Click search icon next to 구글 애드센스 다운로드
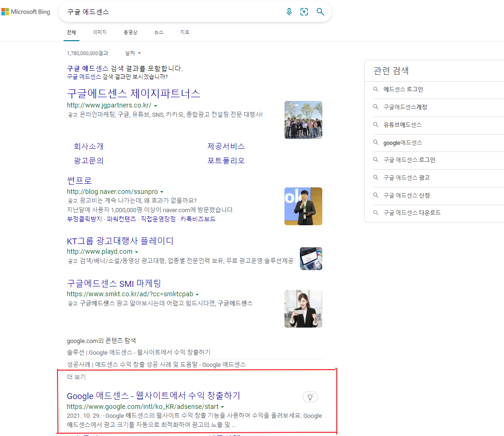Image resolution: width=504 pixels, height=436 pixels. [x=376, y=213]
